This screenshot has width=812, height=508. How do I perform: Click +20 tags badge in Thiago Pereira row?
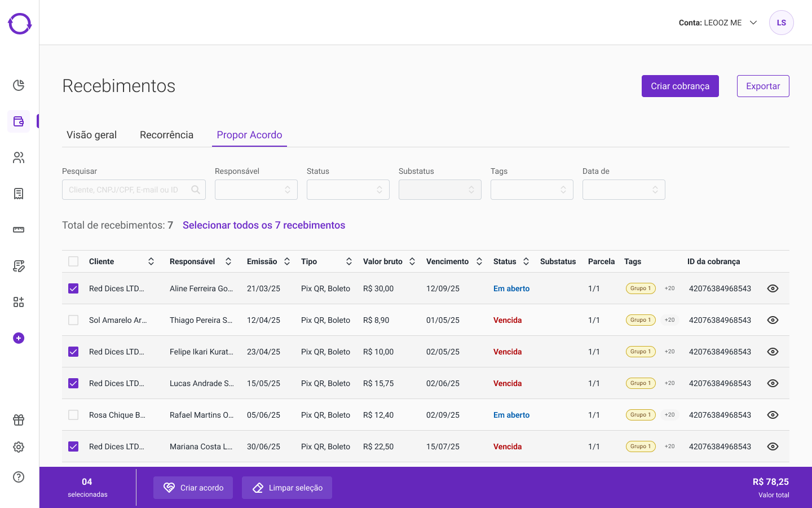[x=669, y=320]
